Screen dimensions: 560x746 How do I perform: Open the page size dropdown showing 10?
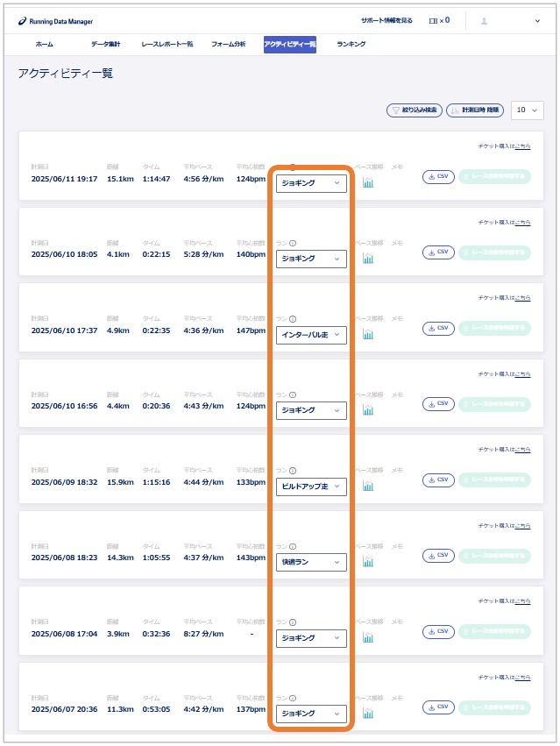pos(527,110)
